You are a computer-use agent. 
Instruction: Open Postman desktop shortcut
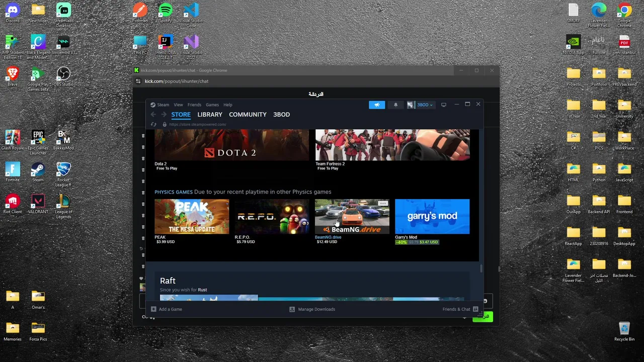[140, 13]
